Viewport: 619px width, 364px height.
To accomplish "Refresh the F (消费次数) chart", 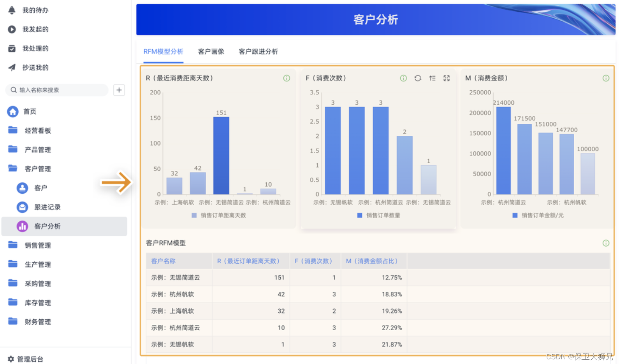I will (x=418, y=78).
